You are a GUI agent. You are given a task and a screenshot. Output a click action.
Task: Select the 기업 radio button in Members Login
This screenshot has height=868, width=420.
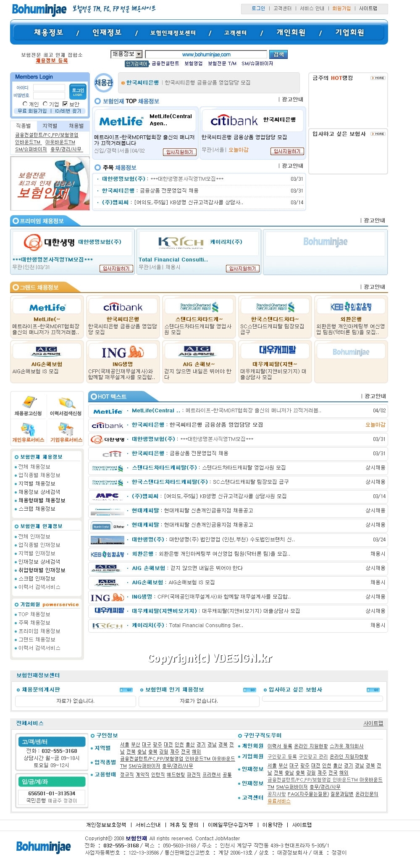(45, 104)
